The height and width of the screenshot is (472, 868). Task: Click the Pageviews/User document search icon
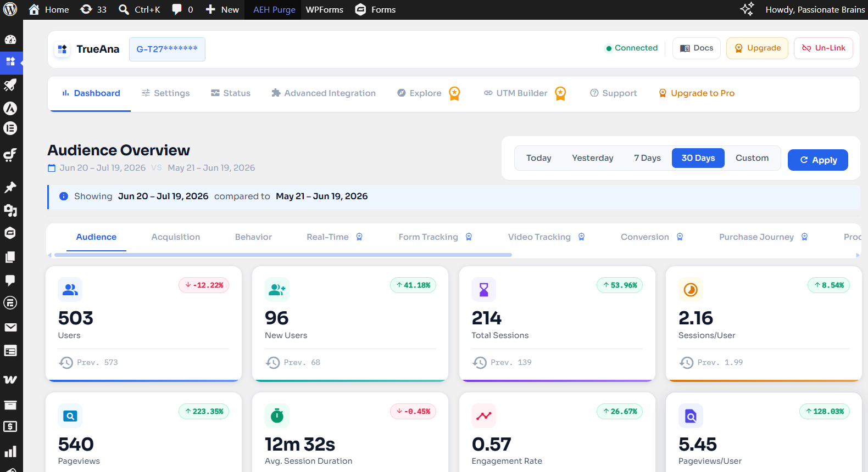coord(691,416)
